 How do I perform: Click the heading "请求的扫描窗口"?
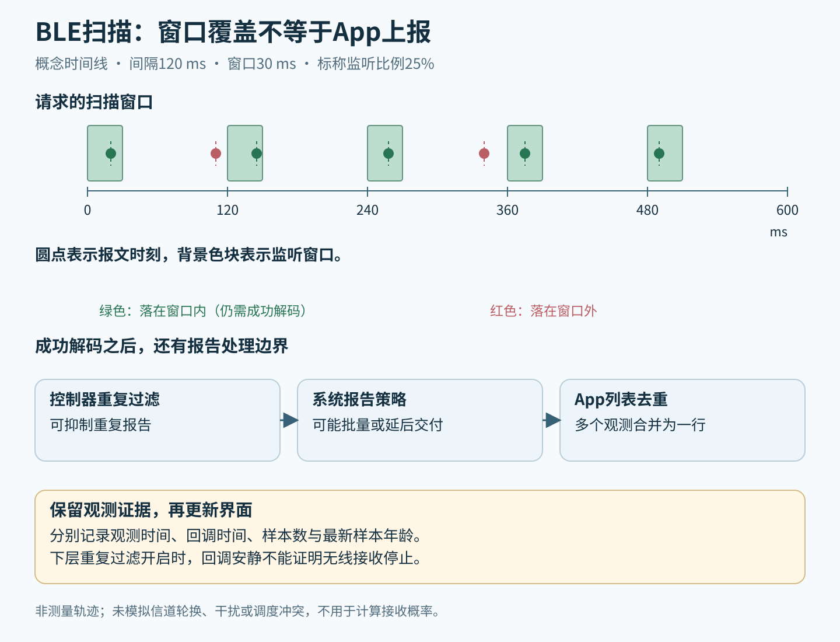(94, 102)
